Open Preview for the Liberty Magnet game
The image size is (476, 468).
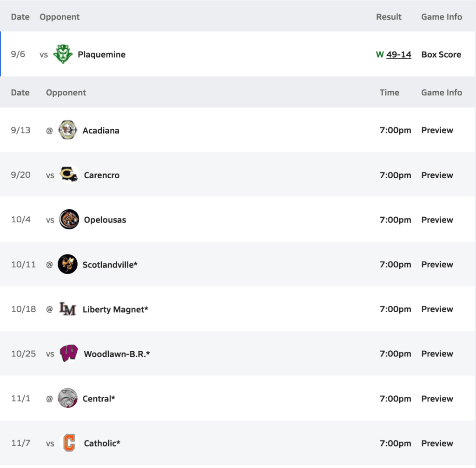tap(437, 309)
